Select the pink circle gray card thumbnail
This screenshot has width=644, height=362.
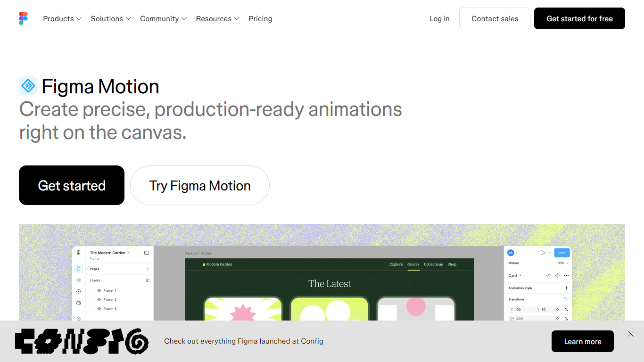416,309
